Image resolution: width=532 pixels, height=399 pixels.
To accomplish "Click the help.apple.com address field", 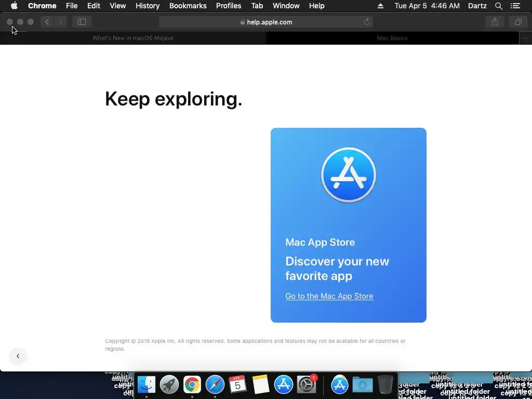I will click(266, 22).
